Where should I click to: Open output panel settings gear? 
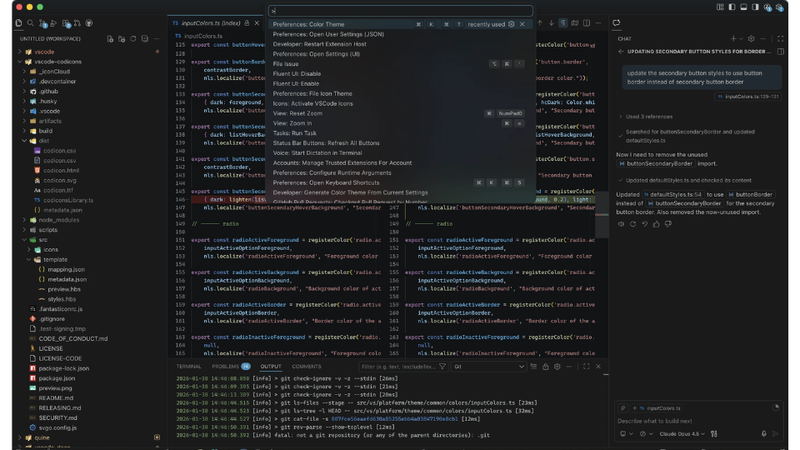coord(557,366)
